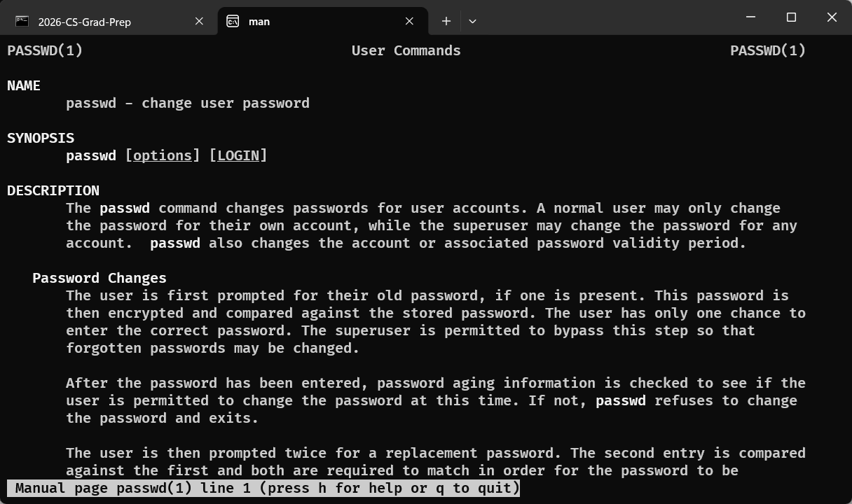852x504 pixels.
Task: Open the new tab profile dropdown chevron
Action: [x=472, y=21]
